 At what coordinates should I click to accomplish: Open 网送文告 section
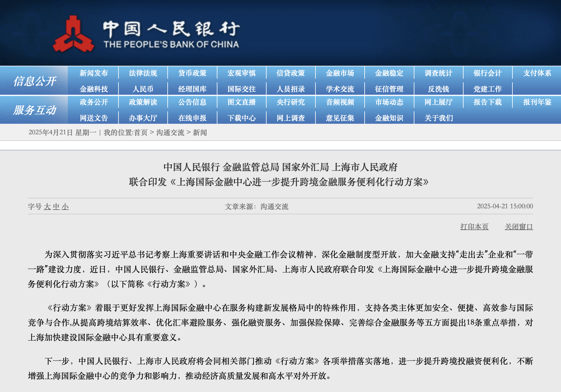(x=94, y=118)
